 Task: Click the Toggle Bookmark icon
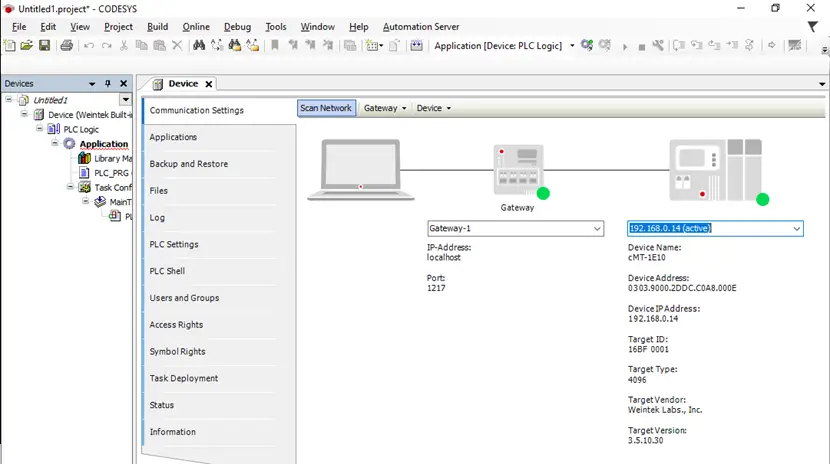click(275, 46)
